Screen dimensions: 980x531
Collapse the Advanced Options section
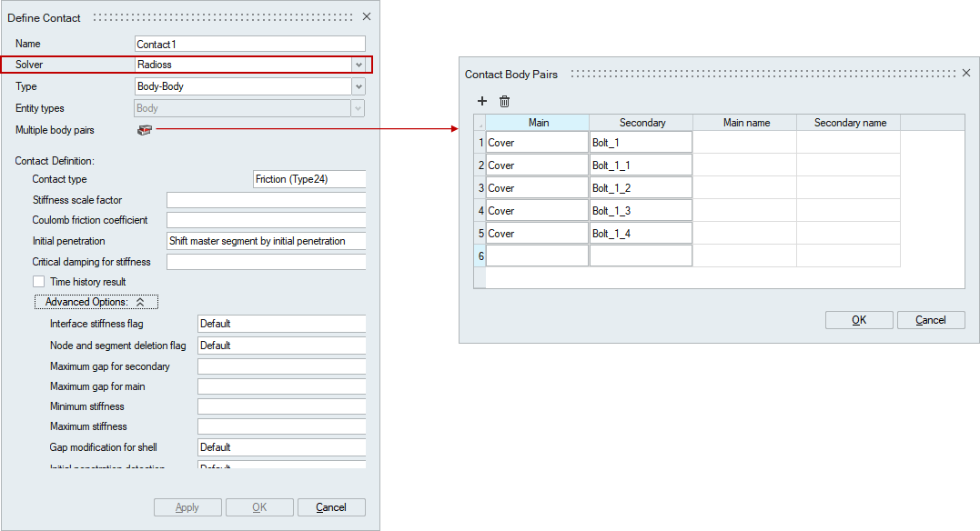96,302
